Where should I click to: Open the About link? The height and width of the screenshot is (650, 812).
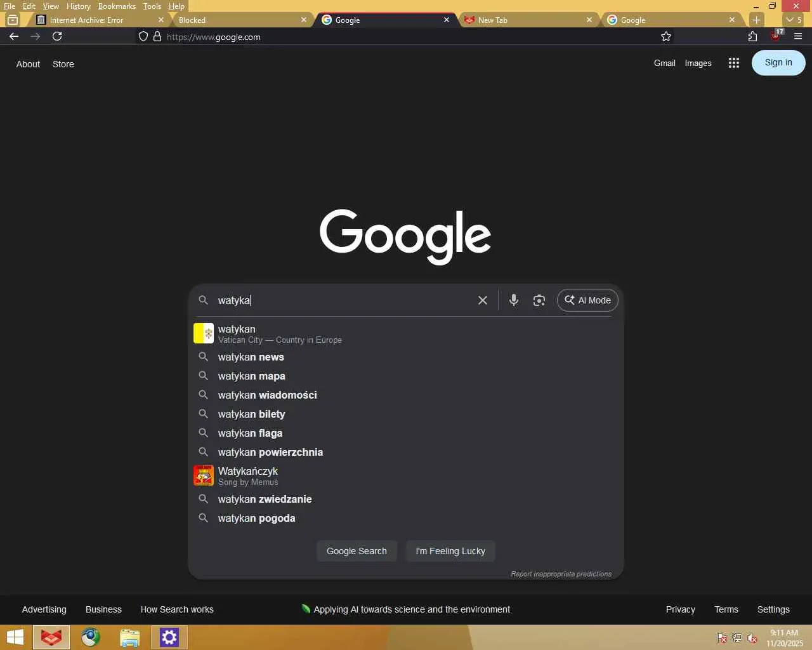pyautogui.click(x=28, y=64)
